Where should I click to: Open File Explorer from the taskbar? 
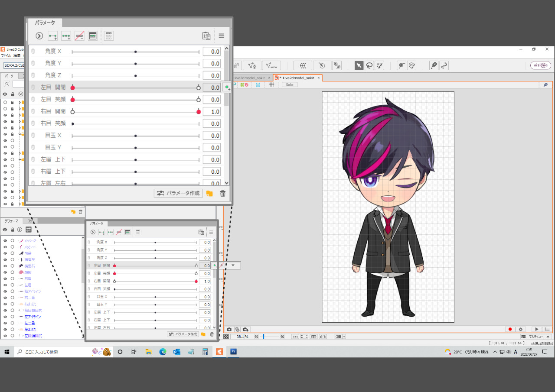click(148, 352)
